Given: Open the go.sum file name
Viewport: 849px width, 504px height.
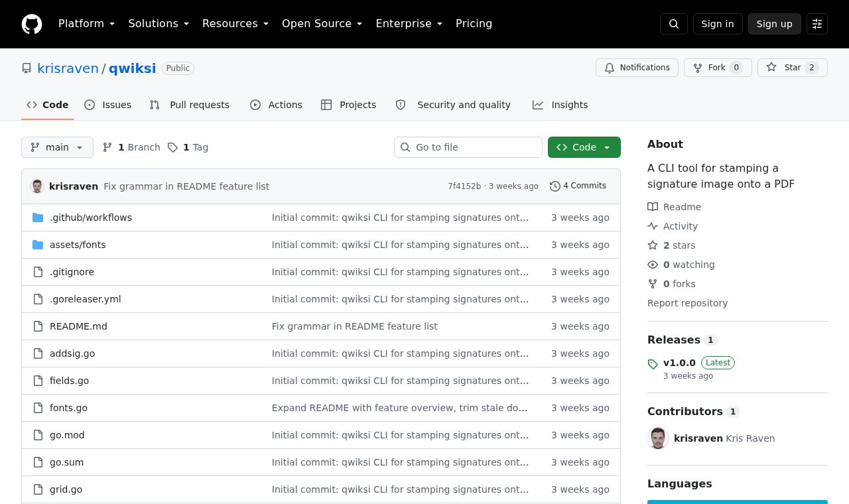Looking at the screenshot, I should coord(66,462).
